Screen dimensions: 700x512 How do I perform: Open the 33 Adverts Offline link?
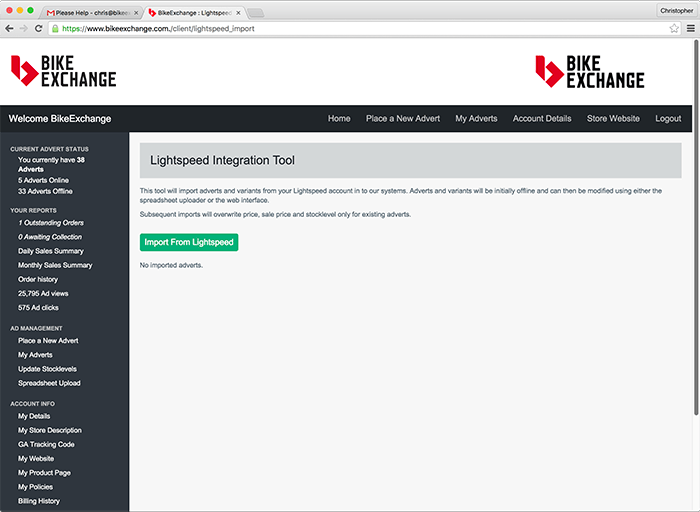point(45,191)
